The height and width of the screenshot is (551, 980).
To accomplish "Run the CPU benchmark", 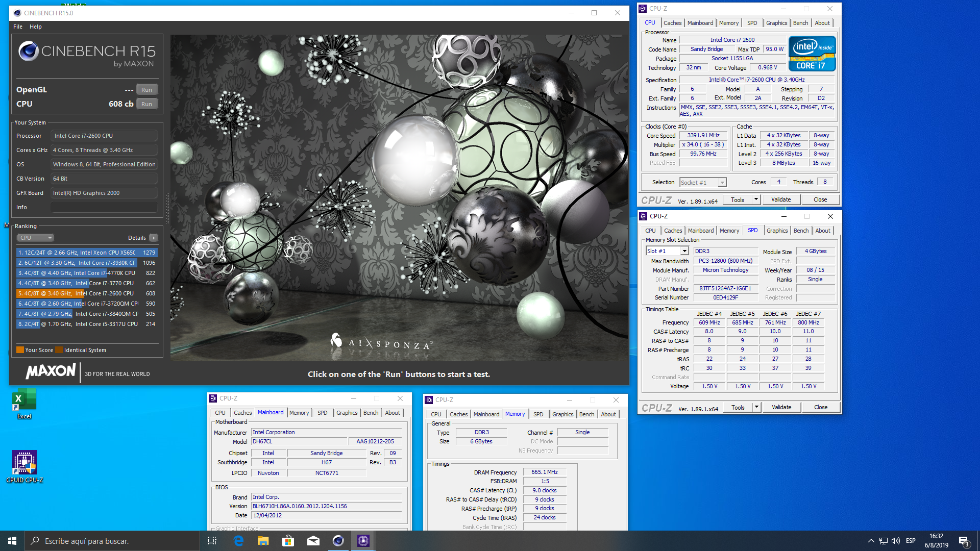I will pos(147,104).
